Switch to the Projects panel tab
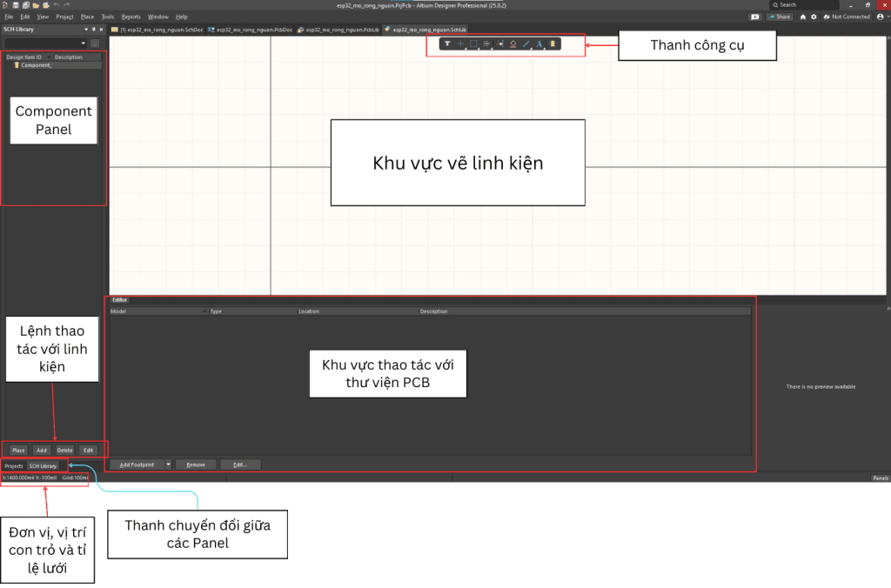Image resolution: width=891 pixels, height=588 pixels. click(x=13, y=465)
